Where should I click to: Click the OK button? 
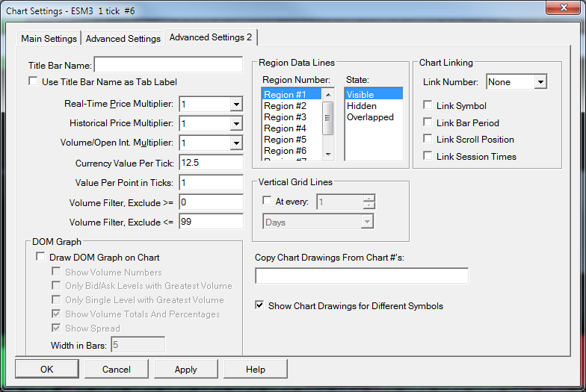coord(46,369)
